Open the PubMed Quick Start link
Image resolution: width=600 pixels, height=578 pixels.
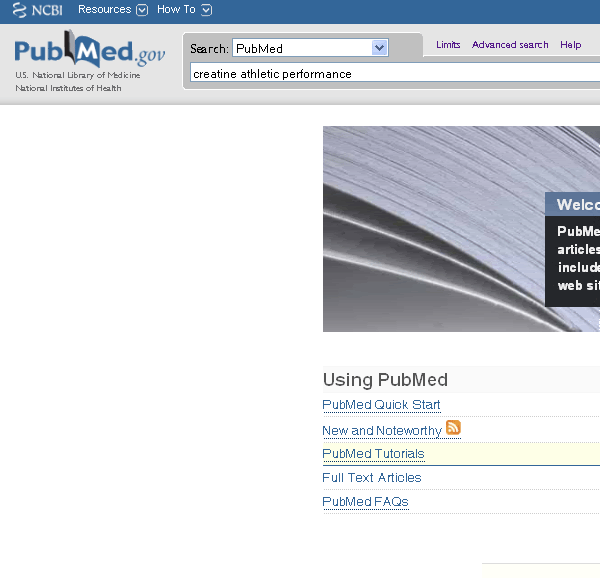[x=381, y=405]
